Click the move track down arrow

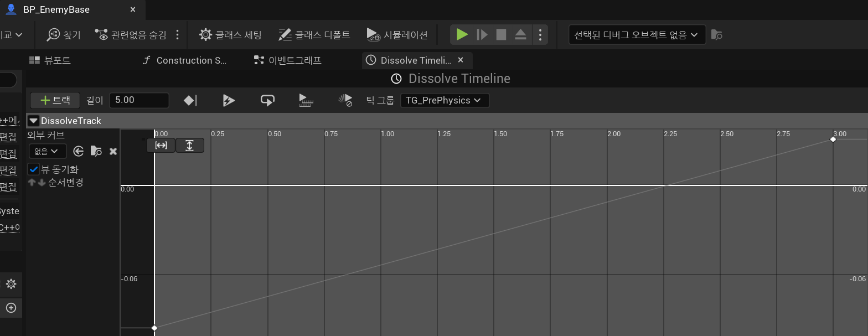click(x=41, y=183)
